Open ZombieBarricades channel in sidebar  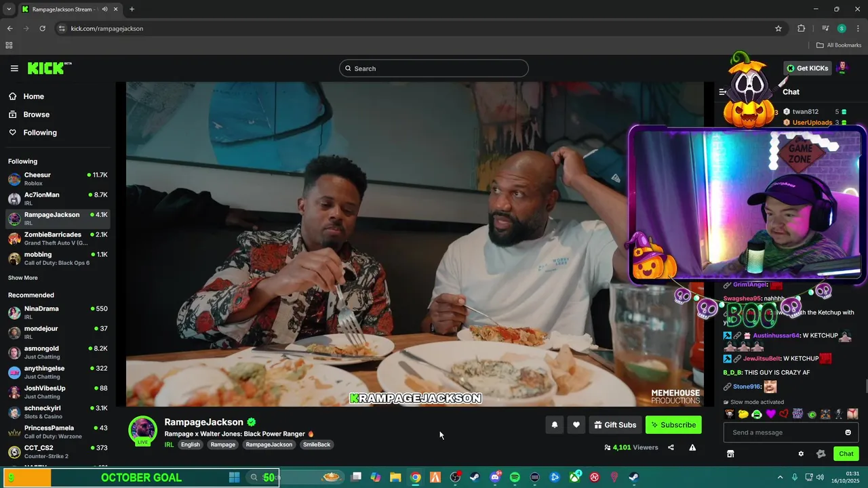[58, 239]
